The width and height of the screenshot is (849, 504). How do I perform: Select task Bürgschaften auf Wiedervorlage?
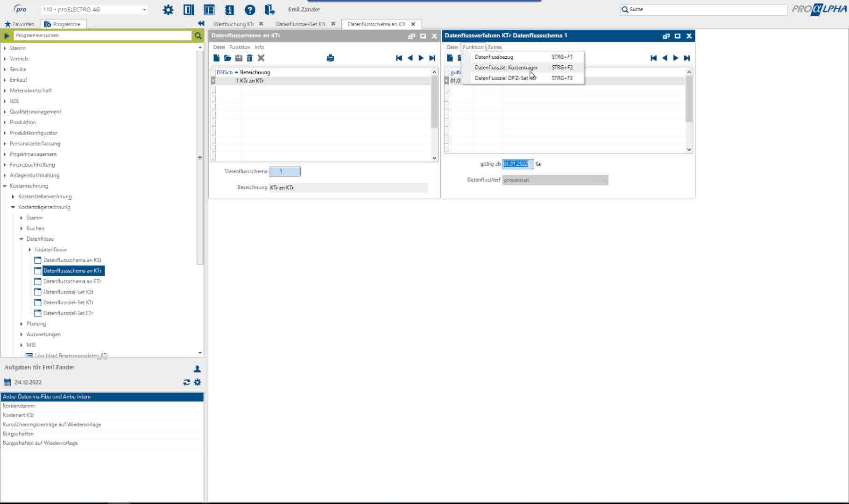[x=102, y=443]
